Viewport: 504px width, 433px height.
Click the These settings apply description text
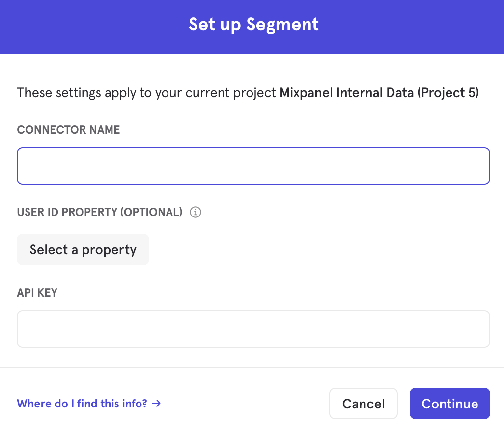145,93
